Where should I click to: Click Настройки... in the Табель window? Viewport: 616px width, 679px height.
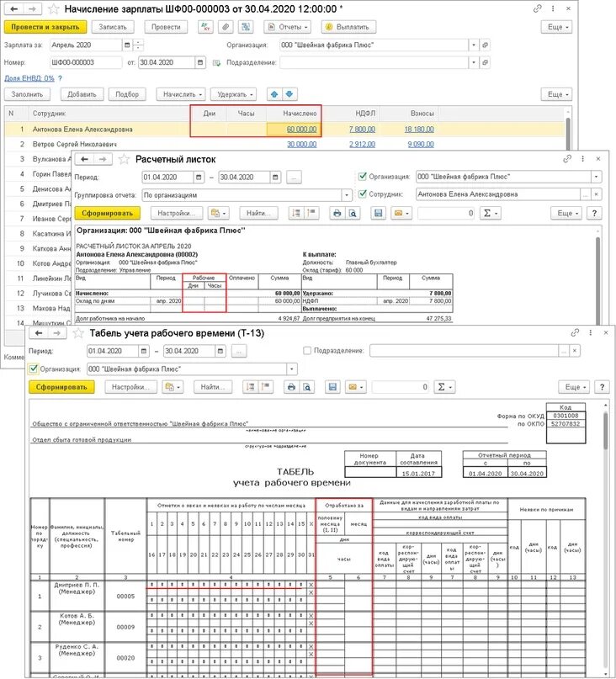130,387
